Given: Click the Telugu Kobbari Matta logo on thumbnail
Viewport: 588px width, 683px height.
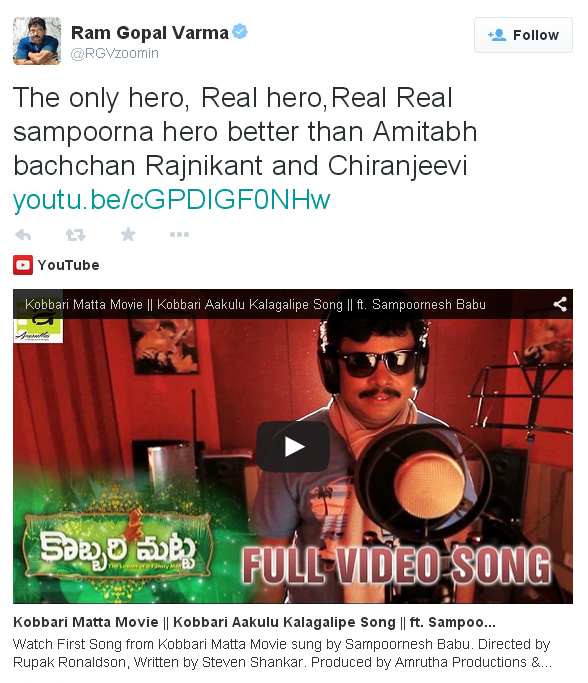Looking at the screenshot, I should click(x=118, y=550).
